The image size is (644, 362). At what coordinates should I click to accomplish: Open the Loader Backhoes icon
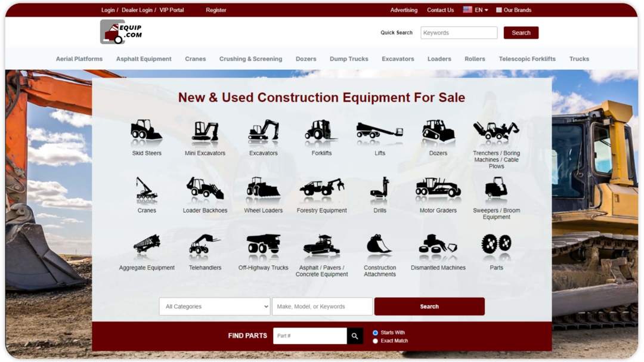pos(205,188)
